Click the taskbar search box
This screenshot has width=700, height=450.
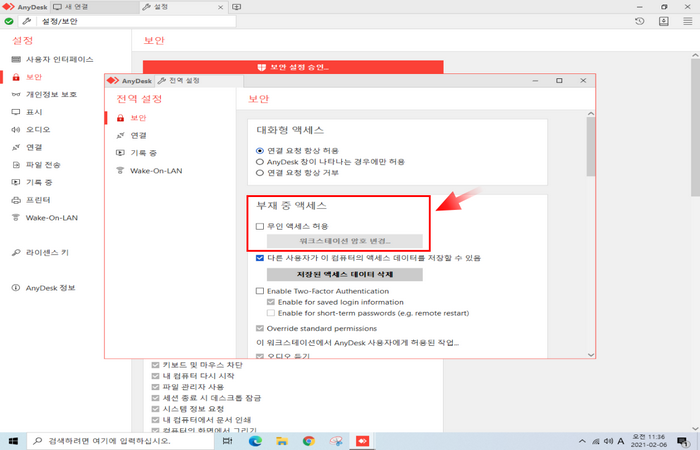tap(122, 441)
